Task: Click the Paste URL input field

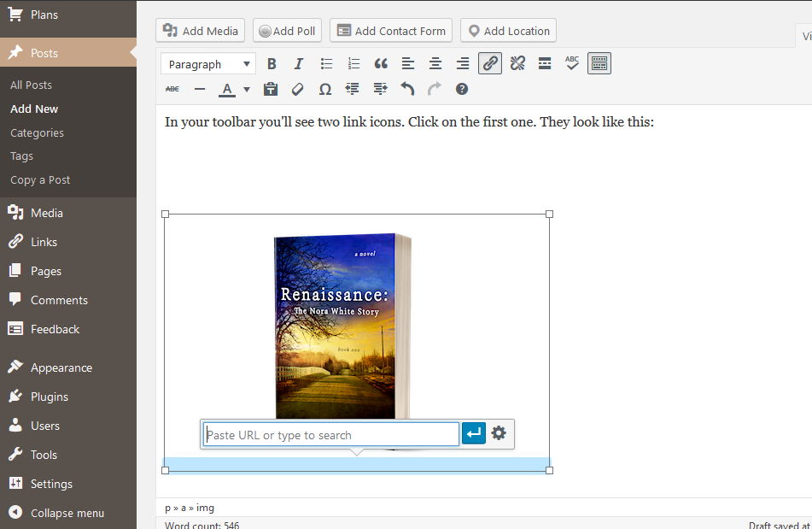Action: pyautogui.click(x=331, y=435)
